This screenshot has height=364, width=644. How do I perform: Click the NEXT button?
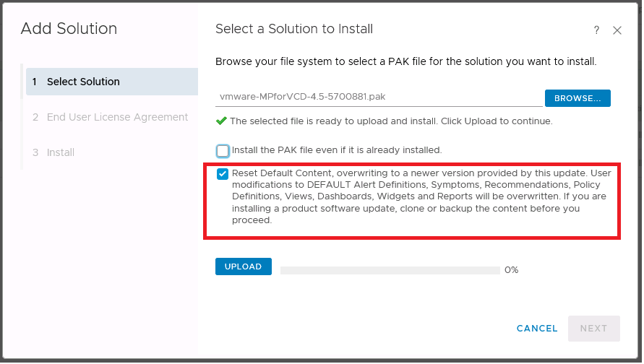coord(593,329)
